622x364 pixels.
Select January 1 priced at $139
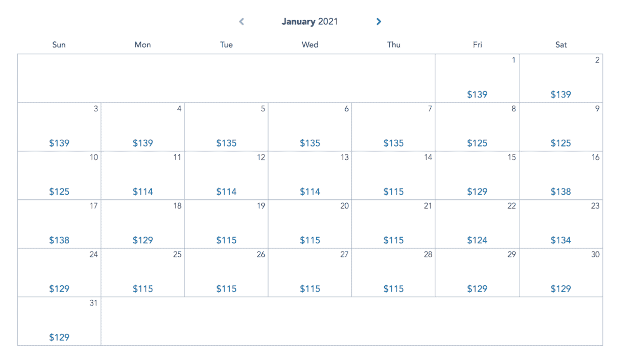point(477,79)
